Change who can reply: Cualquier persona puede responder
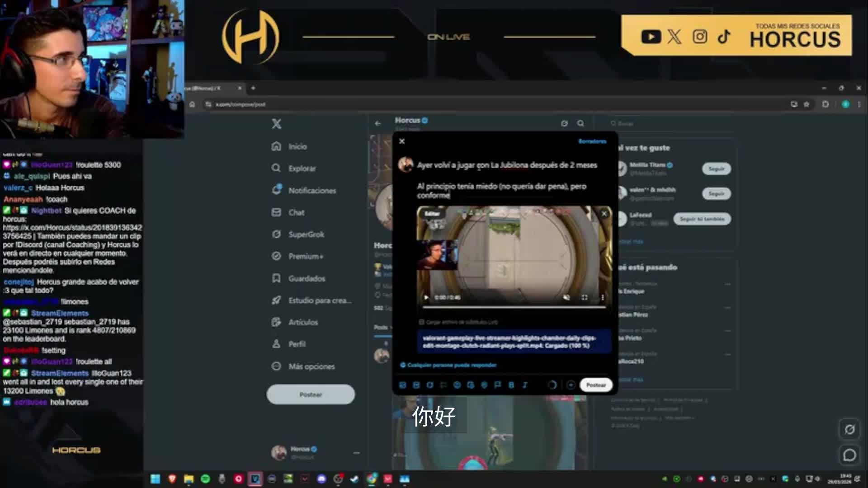The image size is (868, 488). (452, 365)
